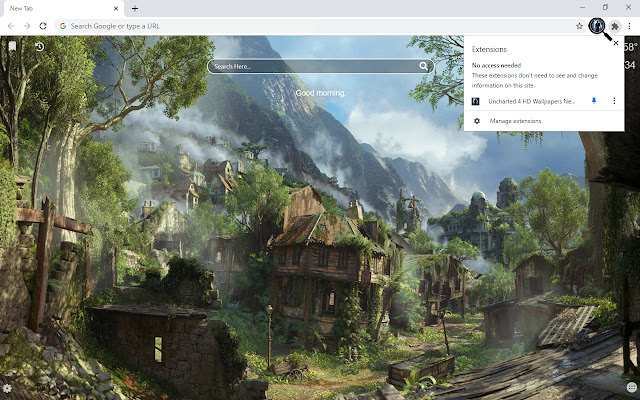640x400 pixels.
Task: Unpin Uncharted 4 HD Wallpapers extension
Action: coord(594,100)
